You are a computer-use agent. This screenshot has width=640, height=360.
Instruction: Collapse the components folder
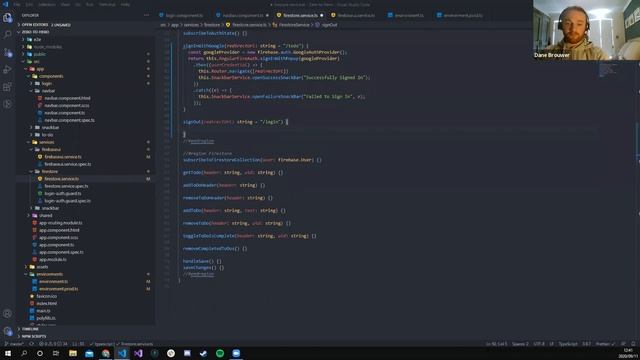pos(51,76)
